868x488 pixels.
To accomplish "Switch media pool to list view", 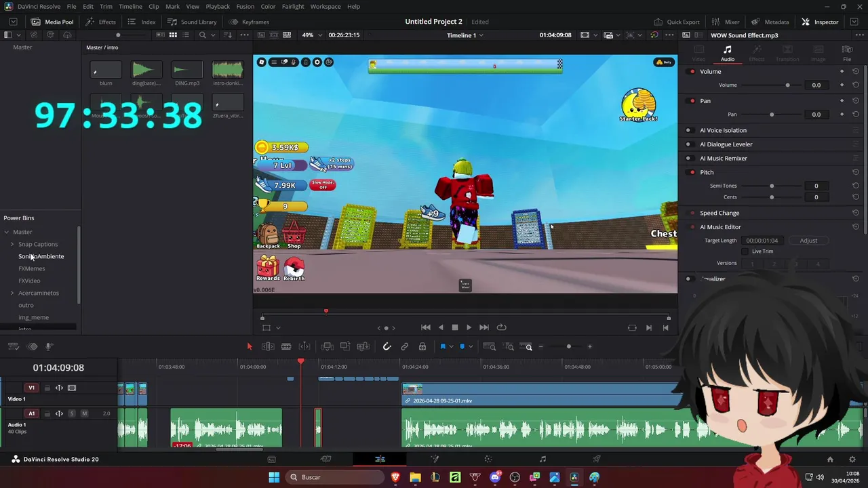I will pyautogui.click(x=186, y=35).
